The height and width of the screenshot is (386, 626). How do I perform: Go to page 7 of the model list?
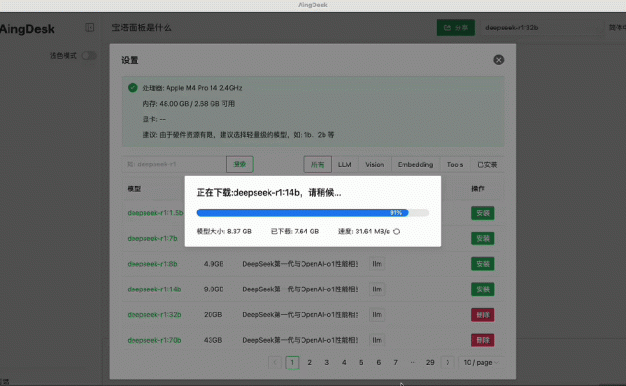pos(396,362)
